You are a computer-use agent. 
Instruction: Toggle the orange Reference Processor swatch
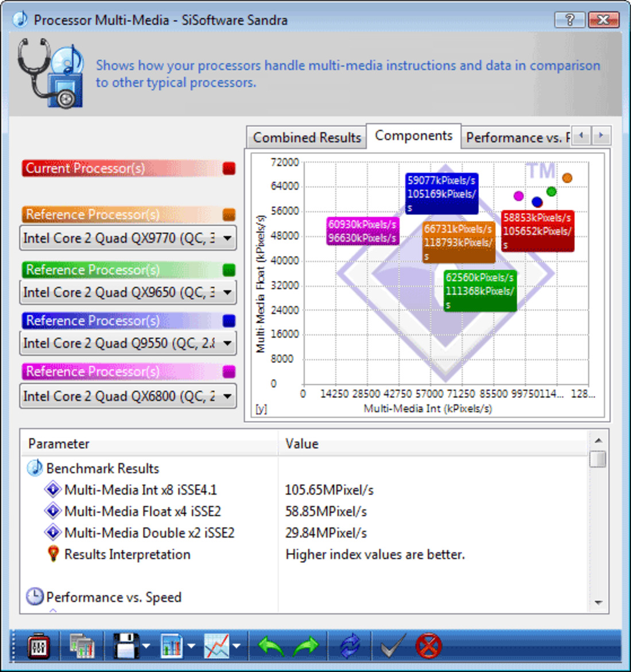coord(229,214)
